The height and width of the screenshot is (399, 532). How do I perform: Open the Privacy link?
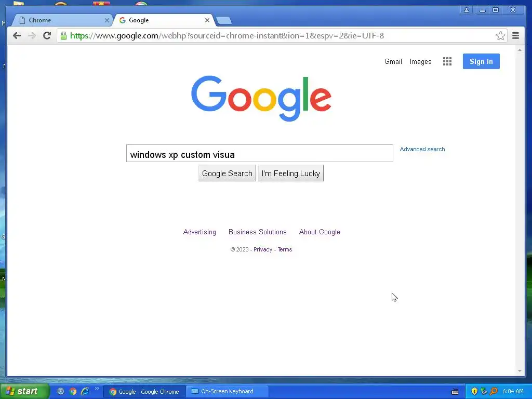coord(263,249)
